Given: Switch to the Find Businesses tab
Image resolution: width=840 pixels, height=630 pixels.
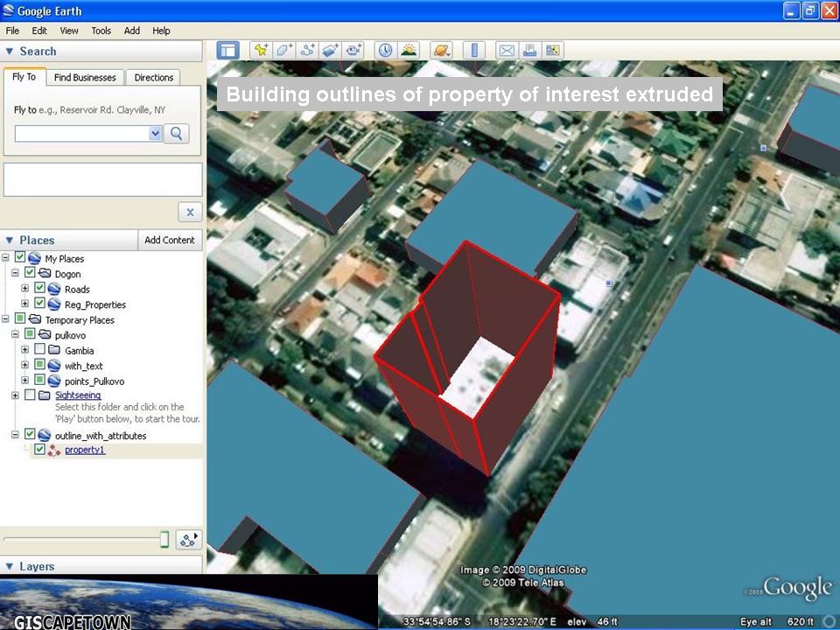Looking at the screenshot, I should pos(85,77).
